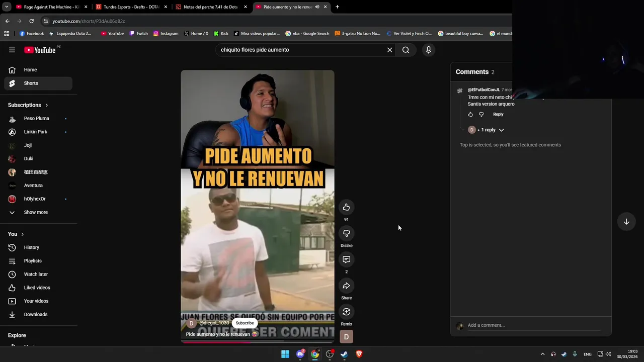Open Shorts in the sidebar

coord(38,83)
